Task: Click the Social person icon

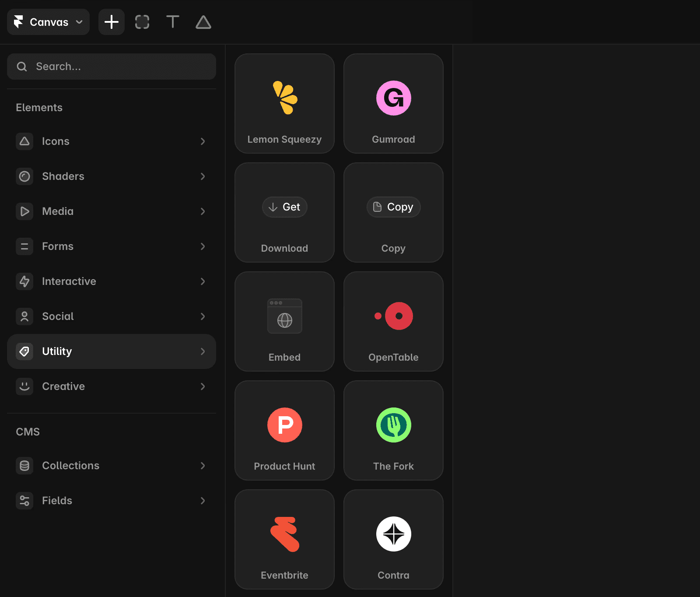Action: click(x=24, y=316)
